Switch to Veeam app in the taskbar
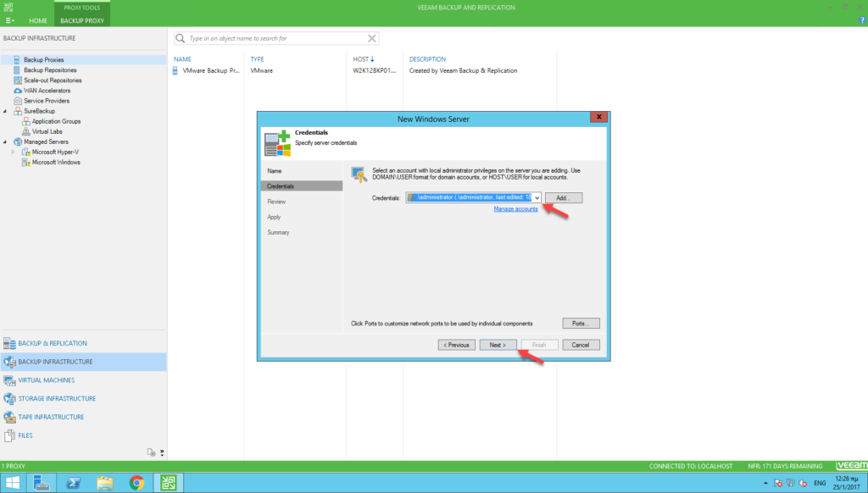Viewport: 868px width, 493px height. point(169,483)
